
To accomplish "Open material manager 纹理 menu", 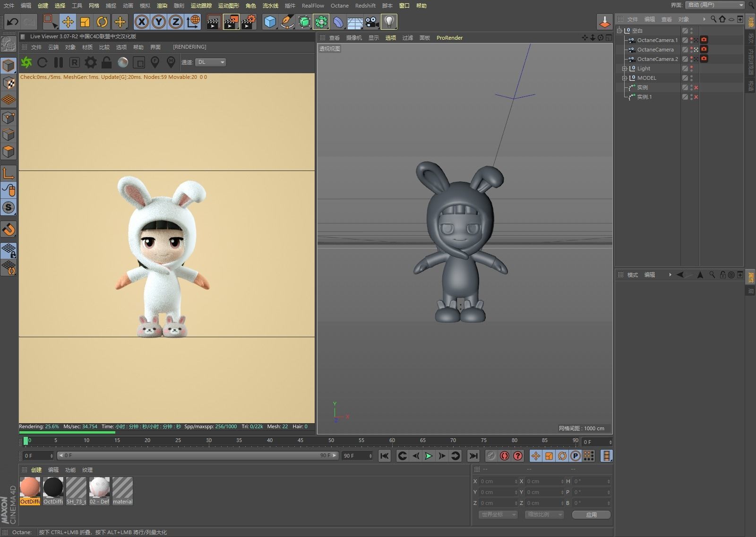I will pos(87,470).
